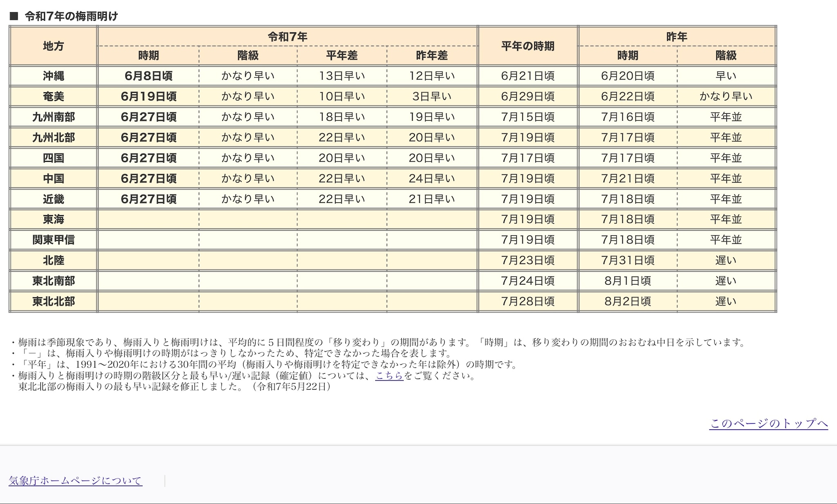Image resolution: width=837 pixels, height=504 pixels.
Task: Click 12日早い in the 沖縄 row
Action: point(432,76)
